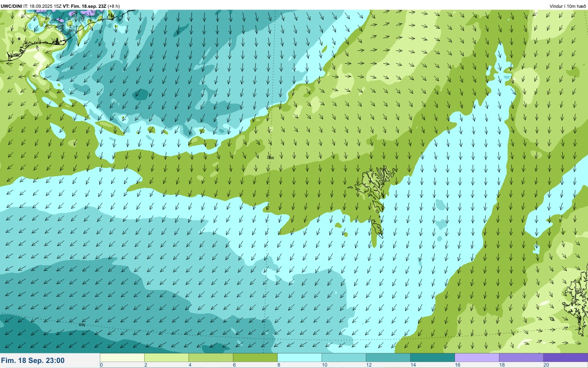
Task: Click the dark teal 14–16 legend swatch
Action: 432,357
